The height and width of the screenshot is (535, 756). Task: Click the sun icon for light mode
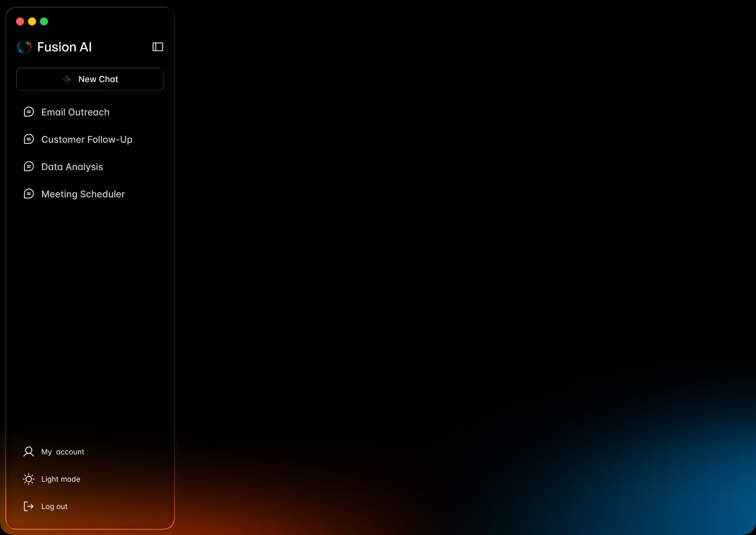click(x=29, y=479)
